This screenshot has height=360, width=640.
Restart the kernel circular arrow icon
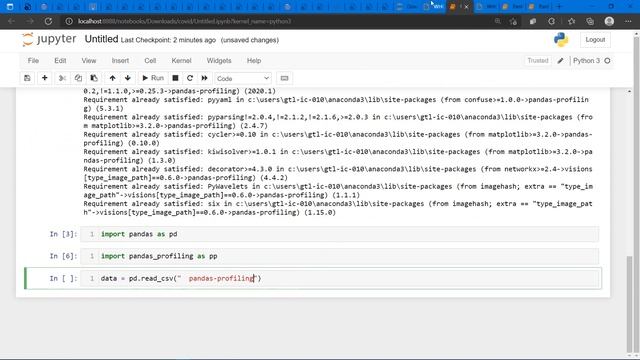190,78
